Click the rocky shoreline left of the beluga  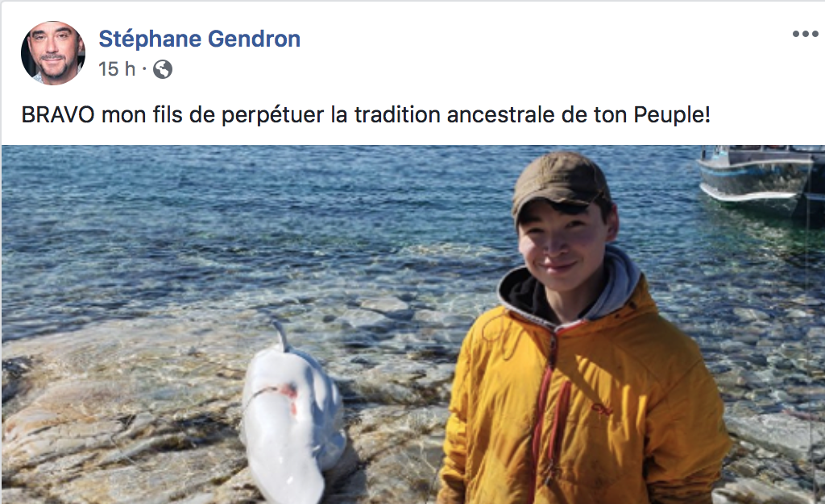pos(121,420)
